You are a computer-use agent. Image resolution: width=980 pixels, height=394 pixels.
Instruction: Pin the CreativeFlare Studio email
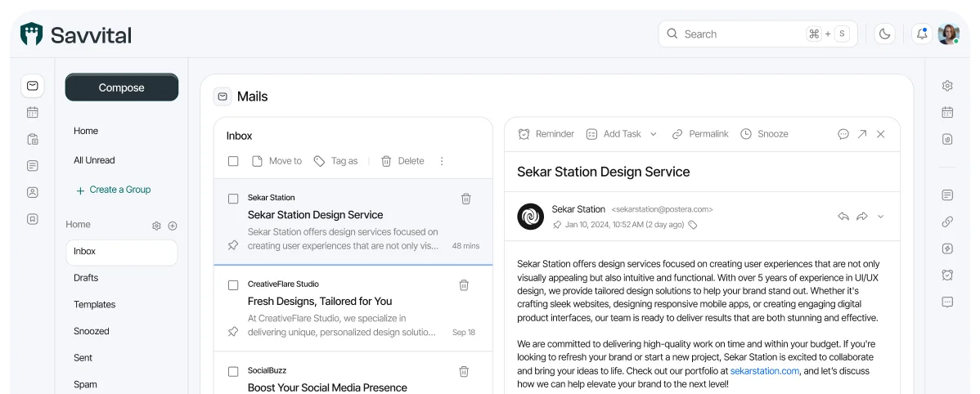233,332
